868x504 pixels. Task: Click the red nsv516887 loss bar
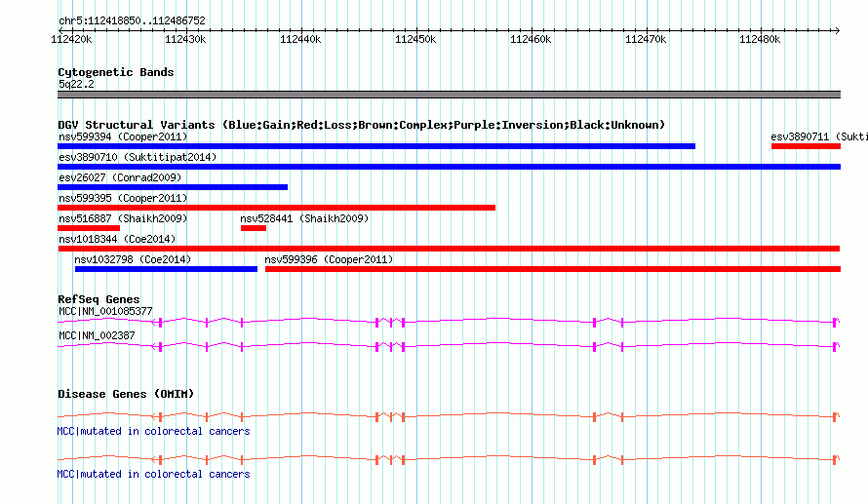(x=89, y=228)
